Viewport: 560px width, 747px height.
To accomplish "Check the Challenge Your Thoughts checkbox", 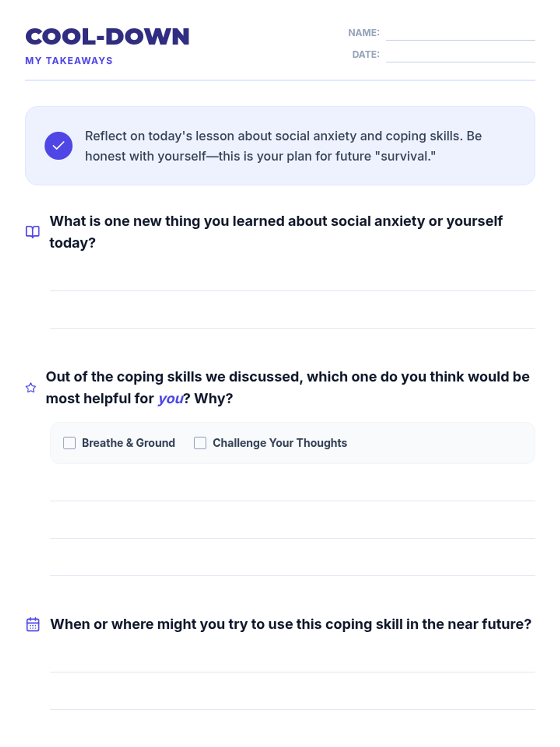I will tap(200, 443).
